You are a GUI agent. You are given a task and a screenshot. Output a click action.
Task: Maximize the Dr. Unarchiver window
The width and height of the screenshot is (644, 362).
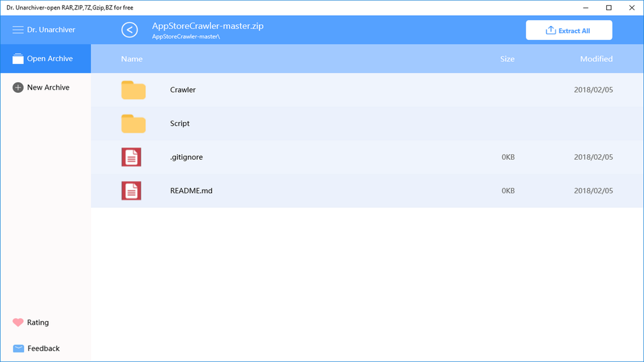pyautogui.click(x=609, y=8)
